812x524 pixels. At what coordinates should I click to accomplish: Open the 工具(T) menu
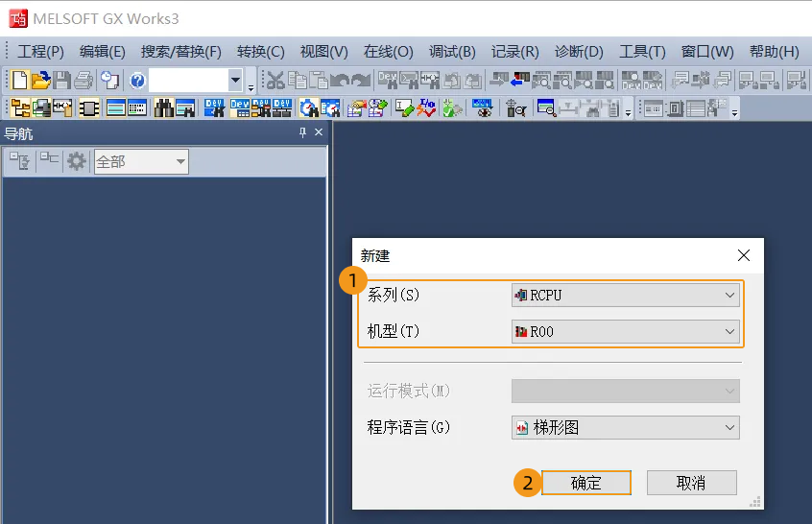pos(642,52)
